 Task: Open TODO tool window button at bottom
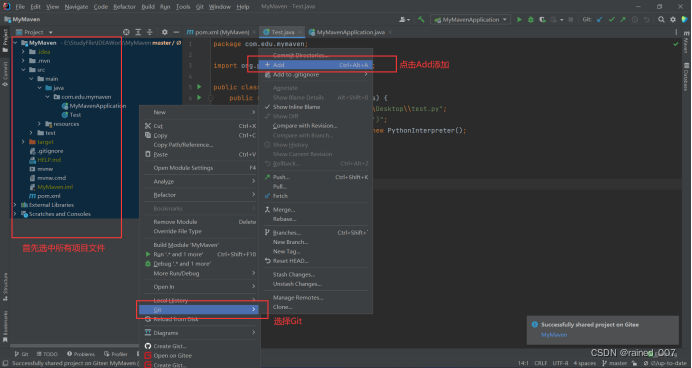(x=47, y=354)
